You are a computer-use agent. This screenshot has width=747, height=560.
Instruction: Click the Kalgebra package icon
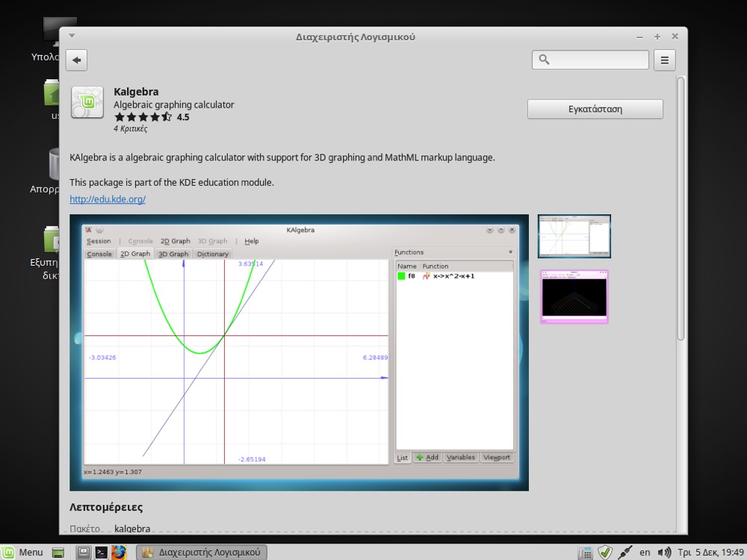click(87, 103)
